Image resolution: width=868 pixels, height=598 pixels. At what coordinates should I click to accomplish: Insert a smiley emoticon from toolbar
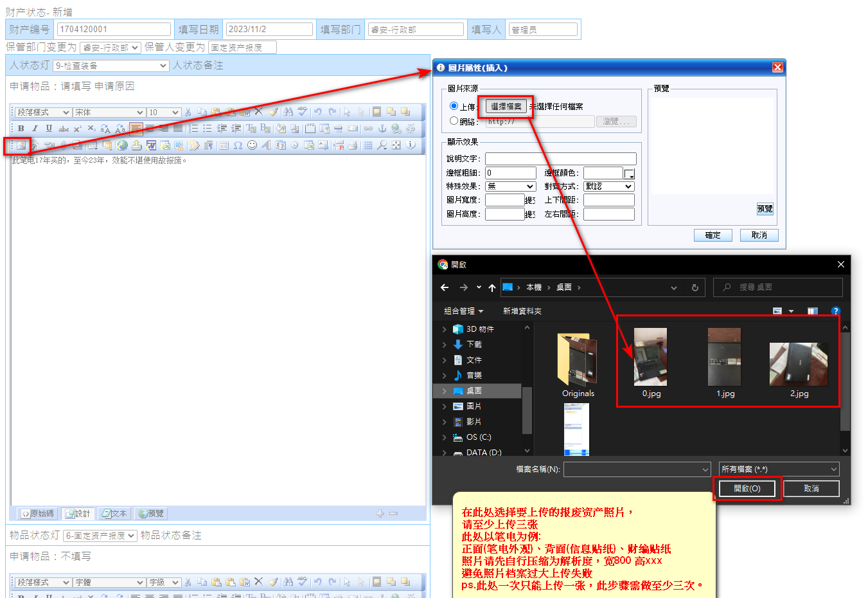pyautogui.click(x=252, y=145)
